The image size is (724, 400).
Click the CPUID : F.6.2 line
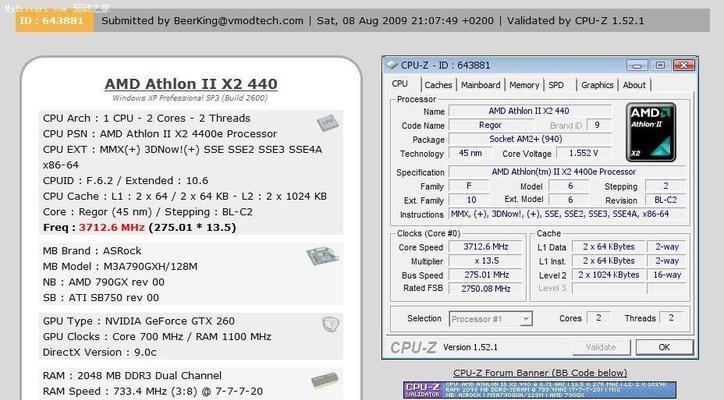pyautogui.click(x=126, y=181)
